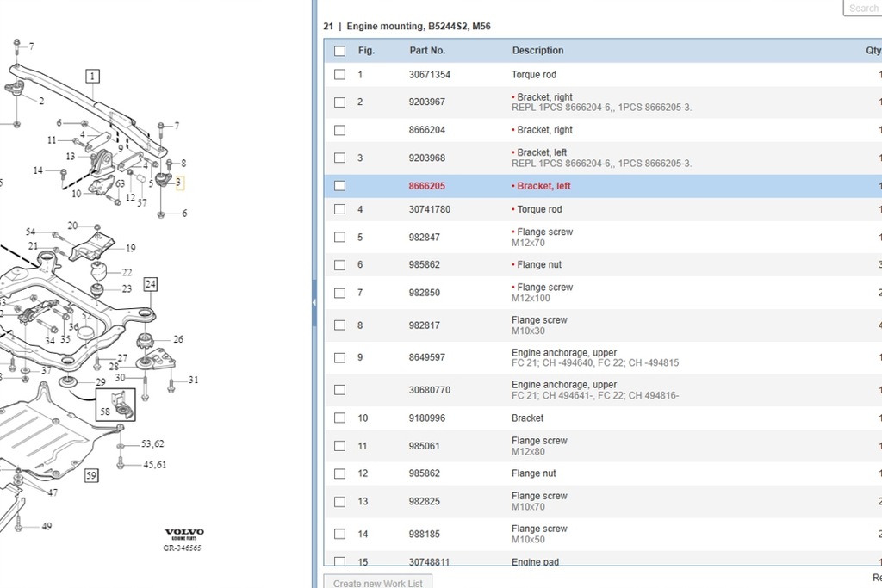This screenshot has height=588, width=882.
Task: Click diagram callout number 26
Action: click(x=177, y=339)
